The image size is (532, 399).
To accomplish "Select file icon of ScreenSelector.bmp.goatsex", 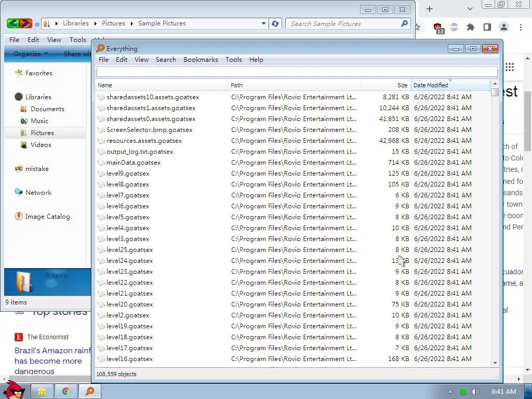I will click(101, 130).
